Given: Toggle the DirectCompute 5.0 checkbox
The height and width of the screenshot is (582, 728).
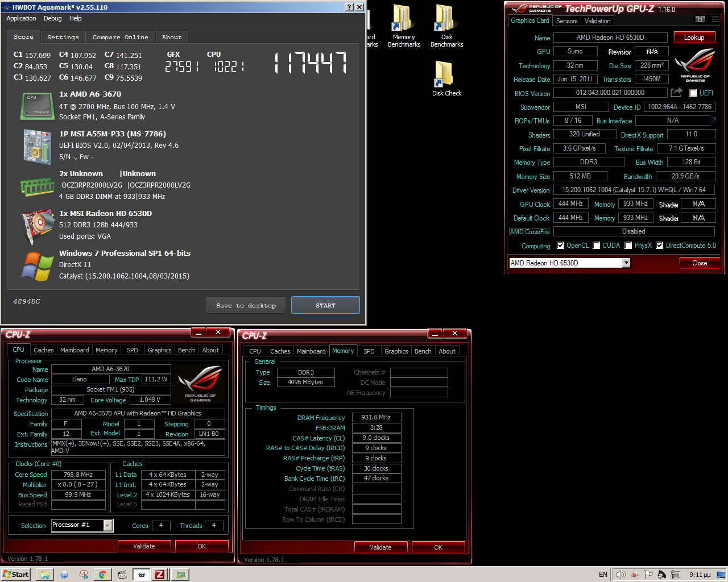Looking at the screenshot, I should [660, 246].
